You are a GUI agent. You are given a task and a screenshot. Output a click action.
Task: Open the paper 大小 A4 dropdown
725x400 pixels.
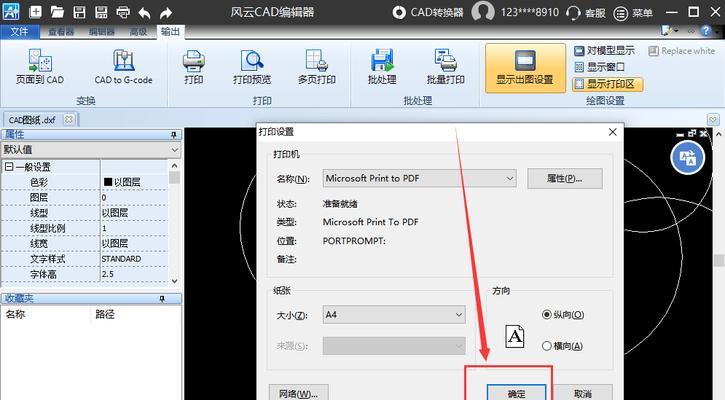pyautogui.click(x=394, y=315)
